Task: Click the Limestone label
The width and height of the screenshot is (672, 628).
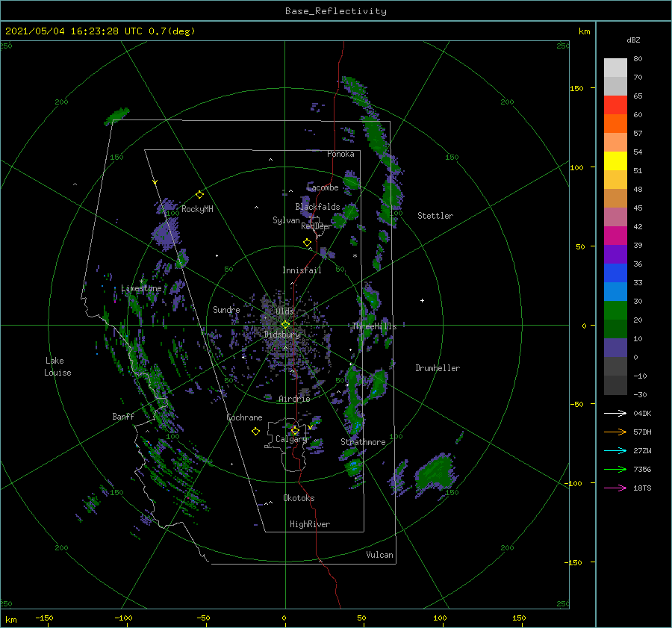Action: (141, 288)
